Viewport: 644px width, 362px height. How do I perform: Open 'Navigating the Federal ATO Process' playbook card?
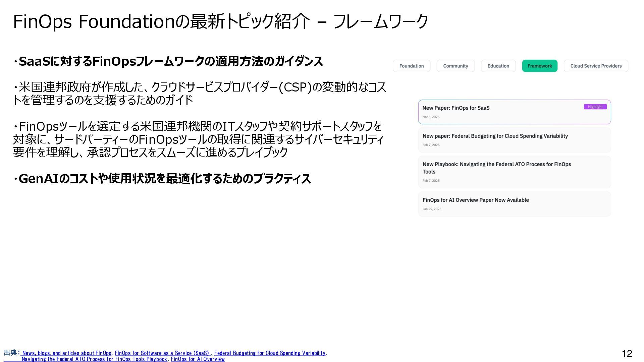pyautogui.click(x=515, y=172)
